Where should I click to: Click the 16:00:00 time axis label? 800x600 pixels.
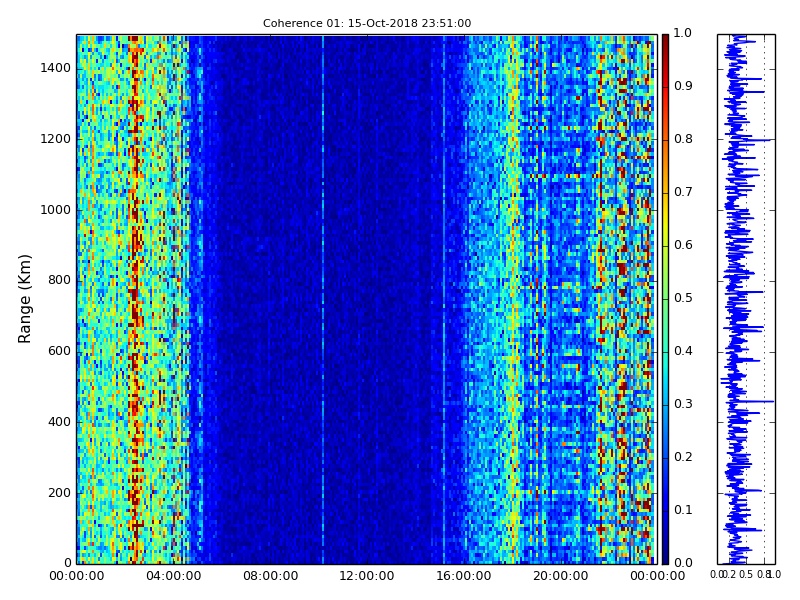point(464,576)
